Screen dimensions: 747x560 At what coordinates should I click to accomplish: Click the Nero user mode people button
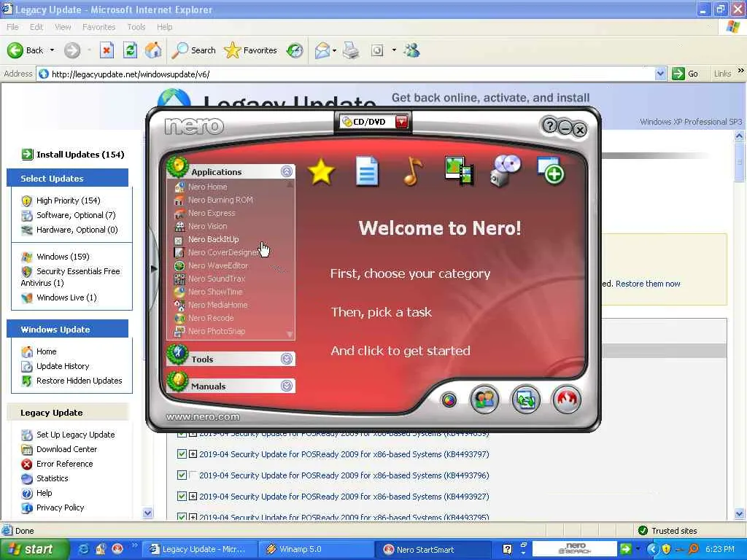[x=484, y=399]
